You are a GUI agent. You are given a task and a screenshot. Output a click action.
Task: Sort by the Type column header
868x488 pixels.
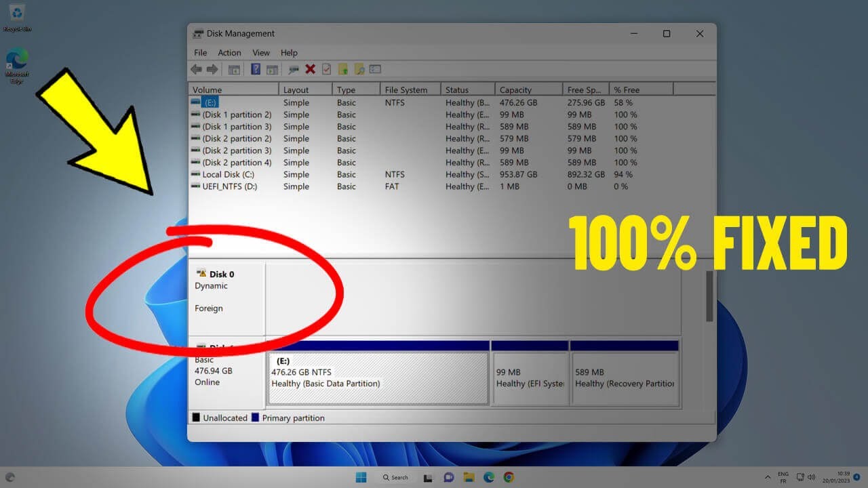tap(356, 89)
